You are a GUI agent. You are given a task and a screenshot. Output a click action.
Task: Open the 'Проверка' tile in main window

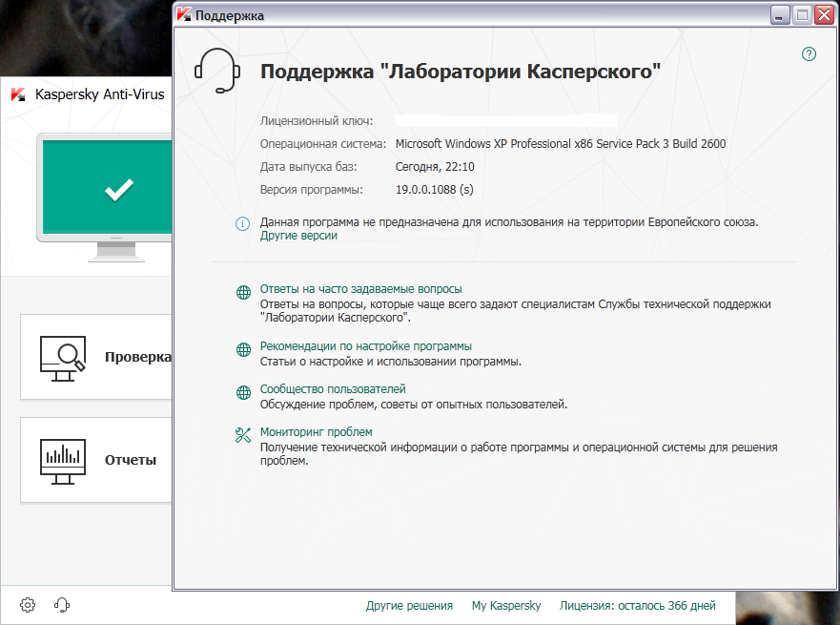[96, 357]
